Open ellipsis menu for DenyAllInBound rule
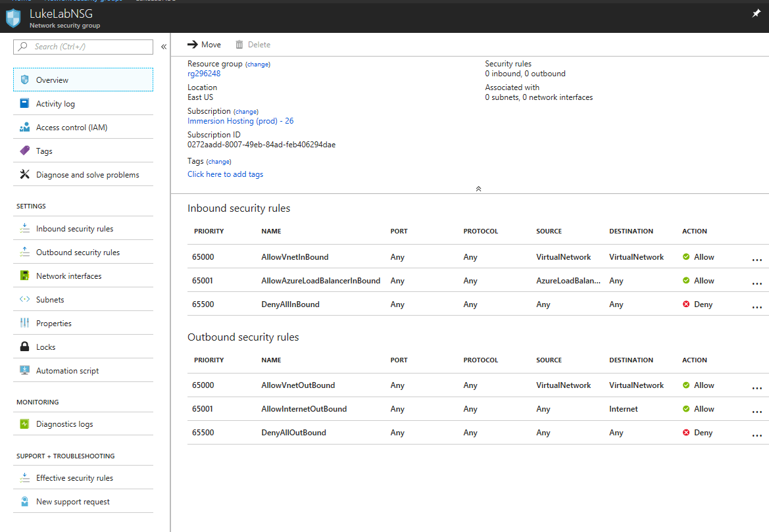 757,308
